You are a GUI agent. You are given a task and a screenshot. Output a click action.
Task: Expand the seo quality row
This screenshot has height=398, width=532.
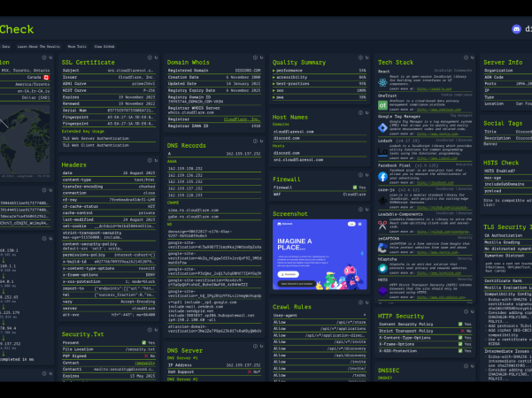pyautogui.click(x=320, y=90)
